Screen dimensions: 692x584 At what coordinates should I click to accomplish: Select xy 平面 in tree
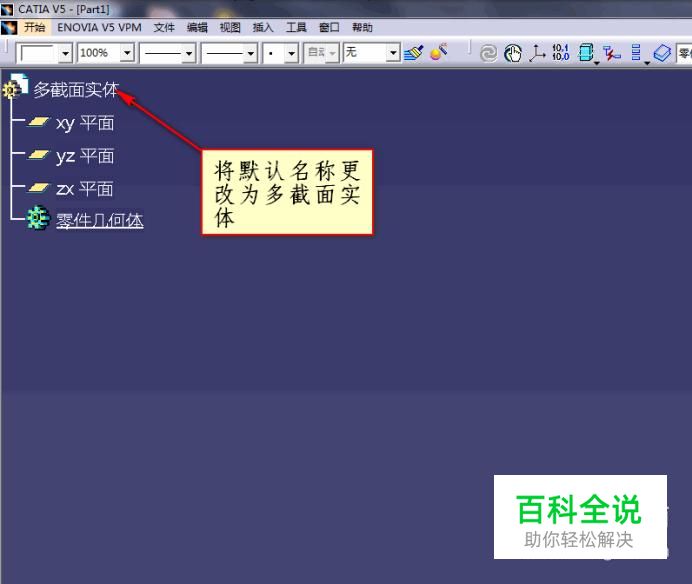coord(85,123)
